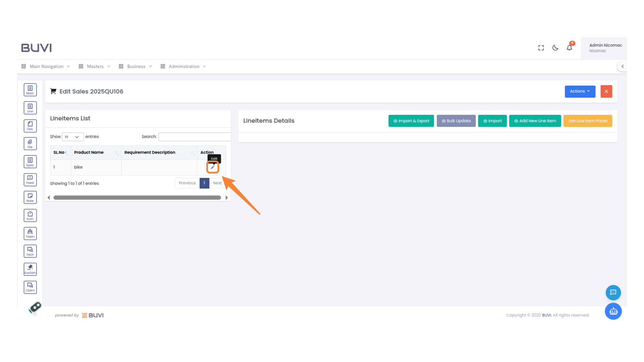Image resolution: width=644 pixels, height=362 pixels.
Task: Open the Administration menu
Action: point(183,66)
